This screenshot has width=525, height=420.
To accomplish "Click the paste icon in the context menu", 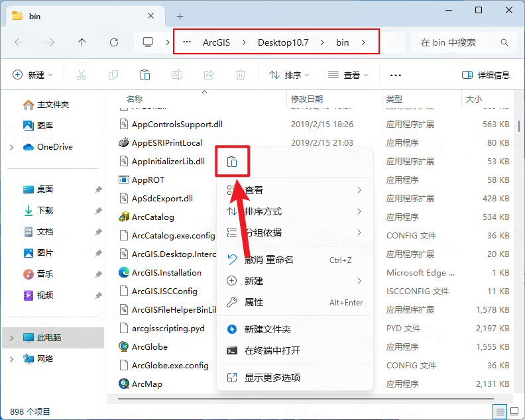I will click(x=232, y=162).
